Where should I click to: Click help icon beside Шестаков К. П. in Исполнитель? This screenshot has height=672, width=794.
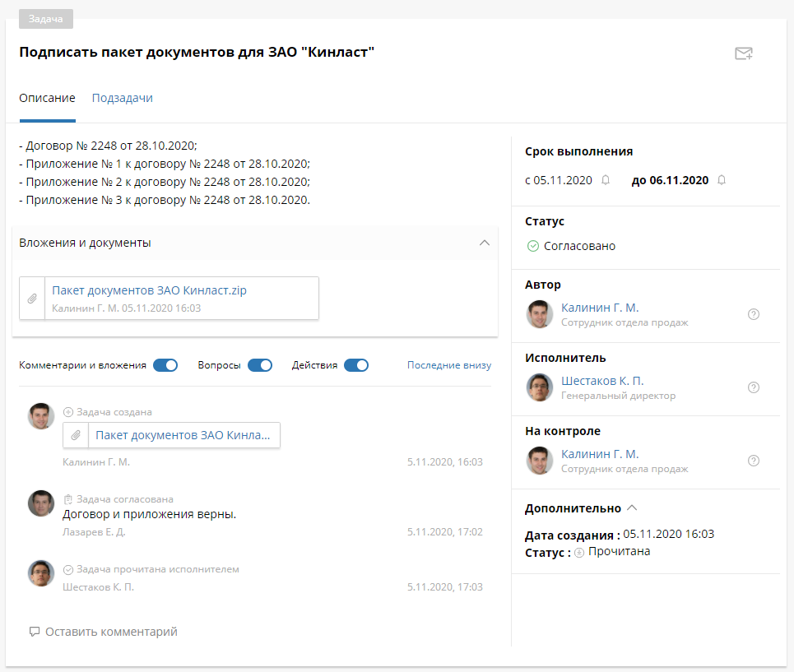tap(753, 387)
